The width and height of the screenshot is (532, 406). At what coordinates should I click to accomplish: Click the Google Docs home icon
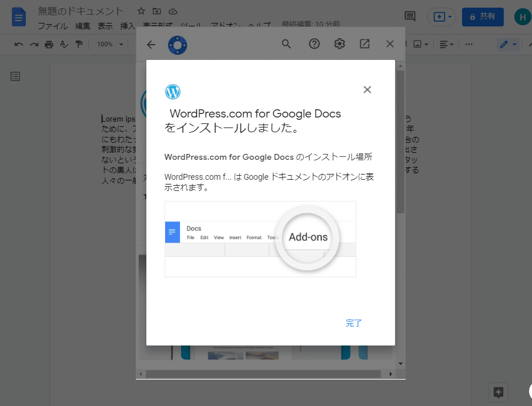[x=19, y=18]
